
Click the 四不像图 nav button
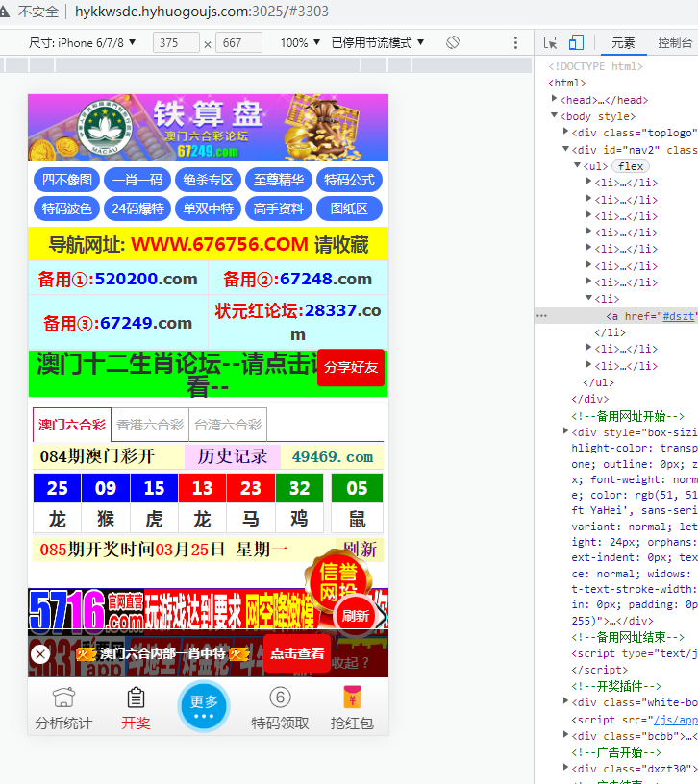pyautogui.click(x=66, y=180)
